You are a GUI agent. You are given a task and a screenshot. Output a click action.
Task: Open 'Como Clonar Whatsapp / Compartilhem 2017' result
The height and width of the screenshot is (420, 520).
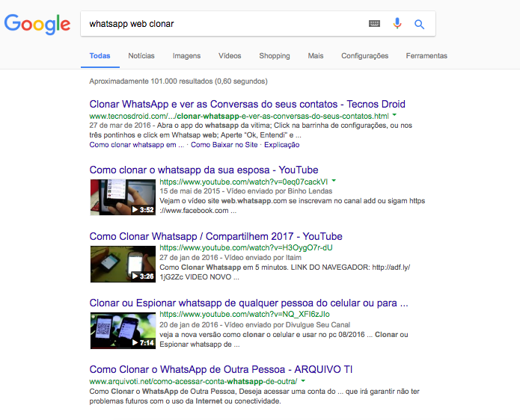(x=215, y=236)
